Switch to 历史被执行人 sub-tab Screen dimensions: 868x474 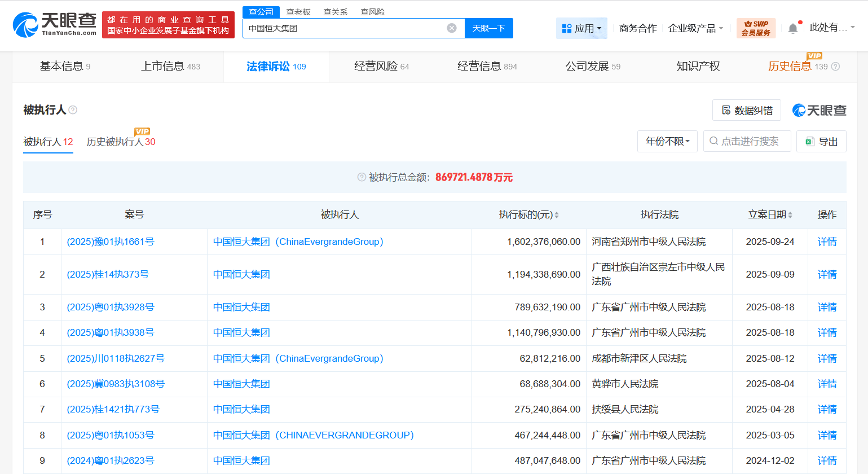[121, 142]
